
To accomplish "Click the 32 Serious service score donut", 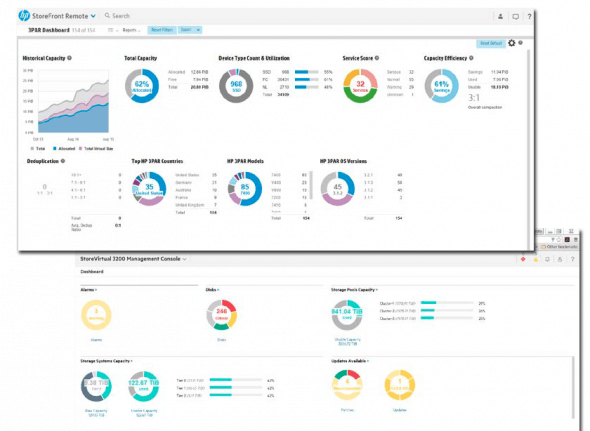I will click(360, 86).
